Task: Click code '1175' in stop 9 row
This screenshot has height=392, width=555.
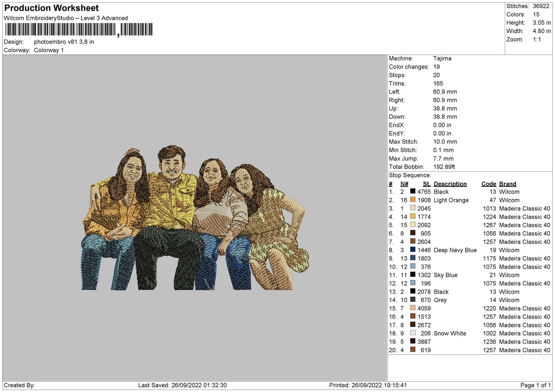Action: (490, 258)
